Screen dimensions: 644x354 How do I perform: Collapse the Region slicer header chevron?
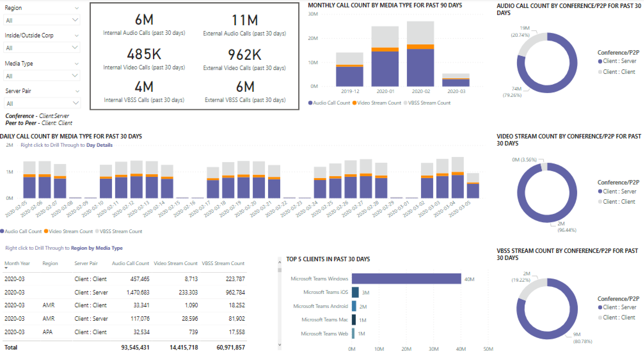77,8
